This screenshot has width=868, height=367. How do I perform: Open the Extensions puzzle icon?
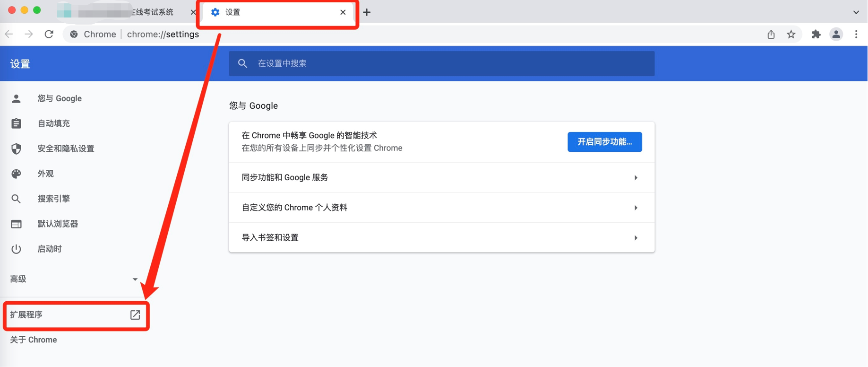point(816,34)
